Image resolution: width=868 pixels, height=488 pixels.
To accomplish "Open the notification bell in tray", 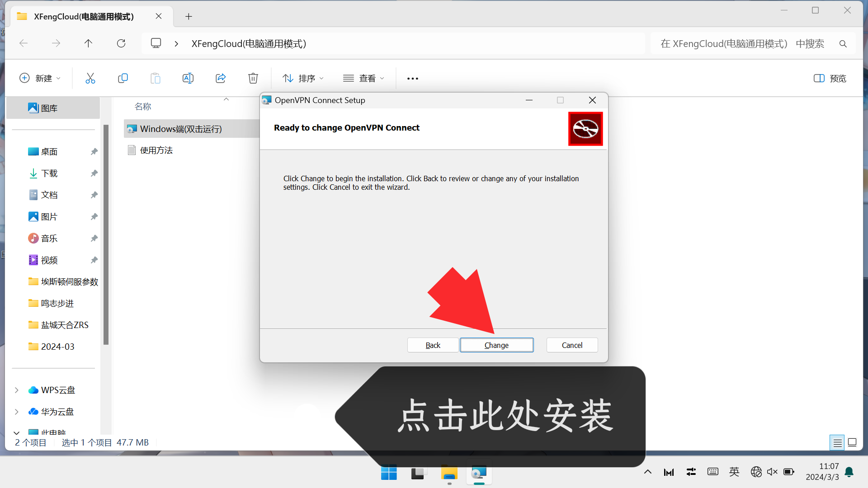I will point(849,472).
